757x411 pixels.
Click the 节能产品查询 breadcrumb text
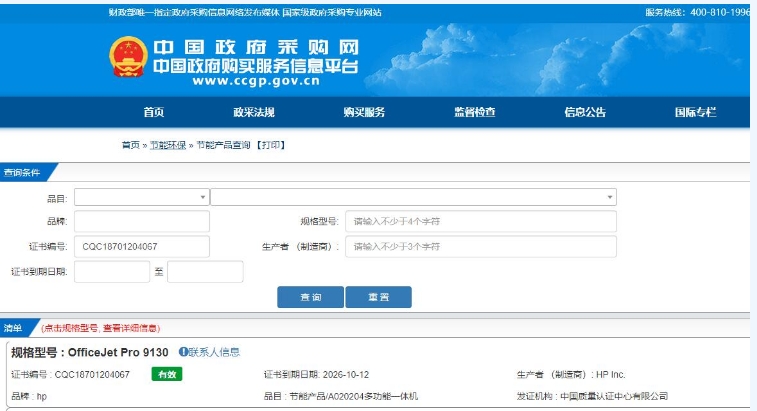click(x=224, y=145)
